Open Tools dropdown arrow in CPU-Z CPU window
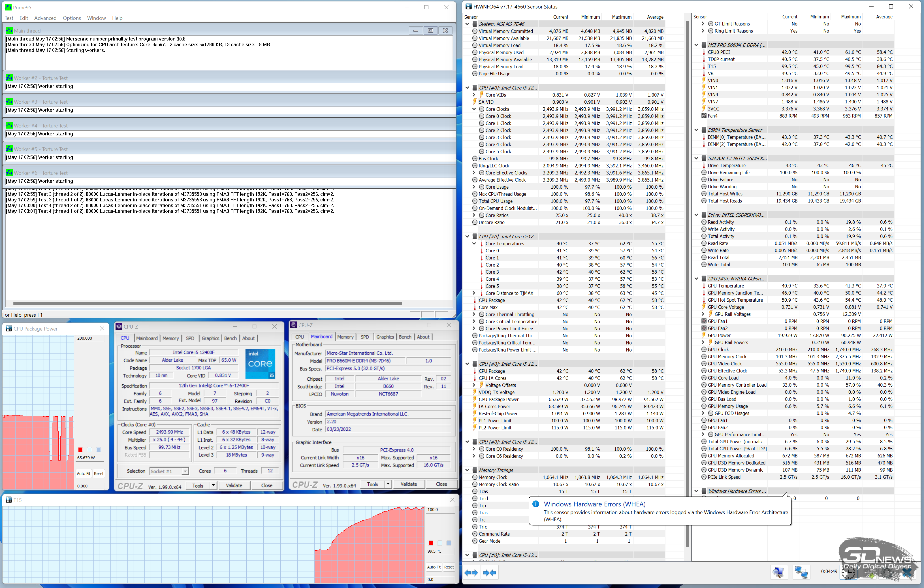The width and height of the screenshot is (924, 588). (213, 485)
